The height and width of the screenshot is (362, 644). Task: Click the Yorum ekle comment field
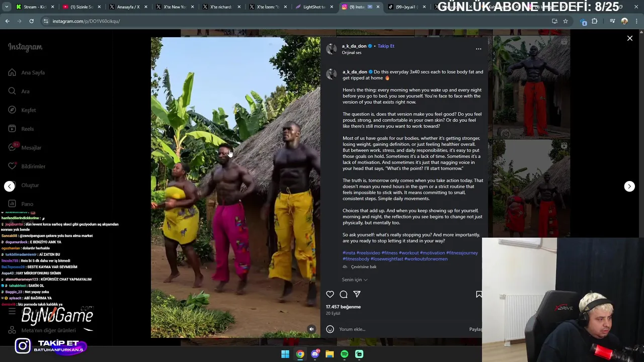[403, 329]
